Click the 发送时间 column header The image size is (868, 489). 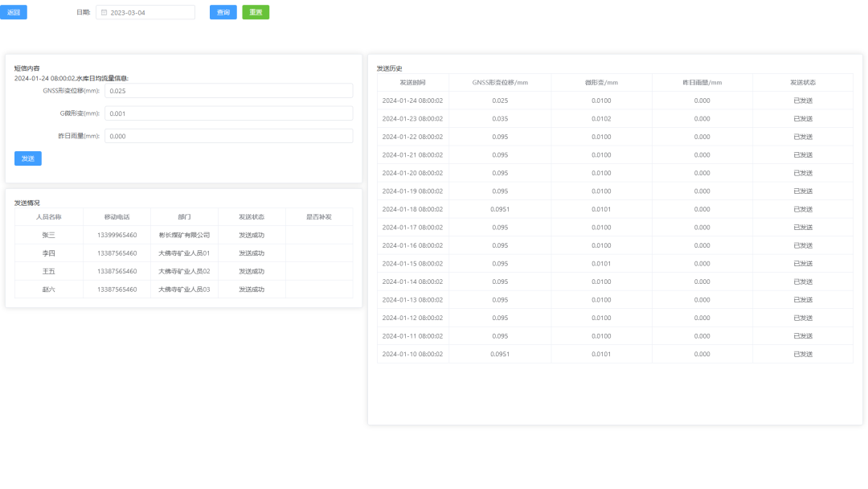412,83
